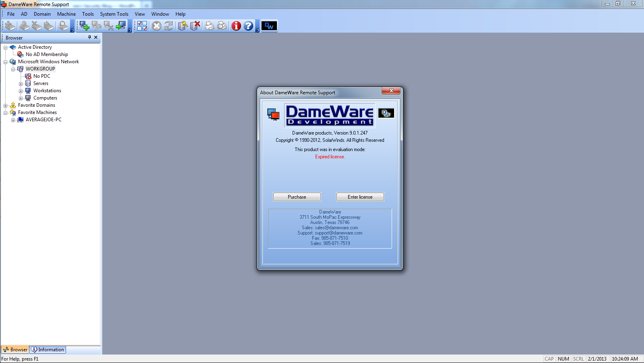Viewport: 644px width, 363px height.
Task: Select the WORKGROUP tree item
Action: 40,69
